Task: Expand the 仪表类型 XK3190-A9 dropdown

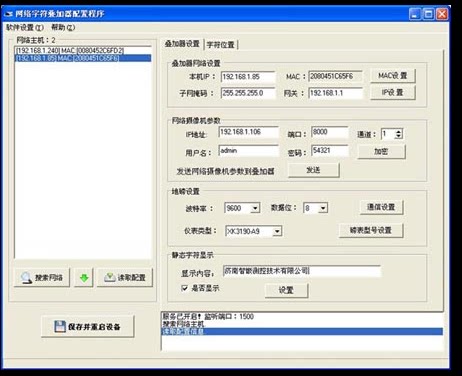Action: pyautogui.click(x=277, y=231)
